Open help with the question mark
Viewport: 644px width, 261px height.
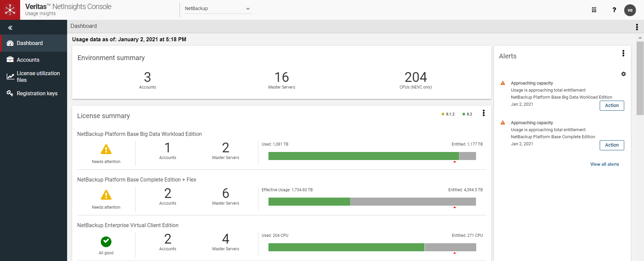[614, 10]
